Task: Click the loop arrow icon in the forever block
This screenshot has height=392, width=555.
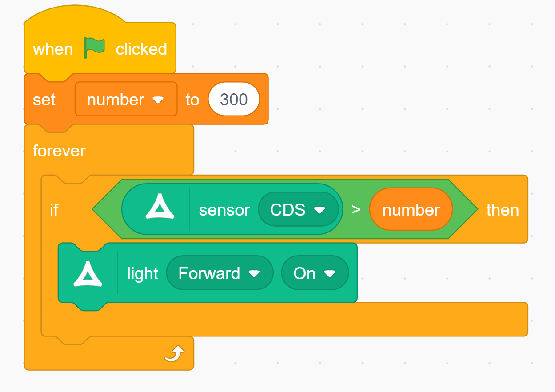Action: (174, 354)
